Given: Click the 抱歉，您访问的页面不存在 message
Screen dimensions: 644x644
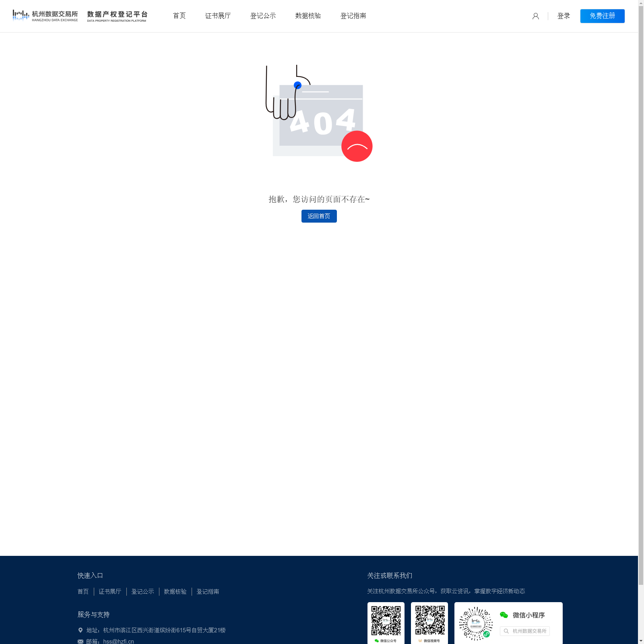Looking at the screenshot, I should coord(319,199).
